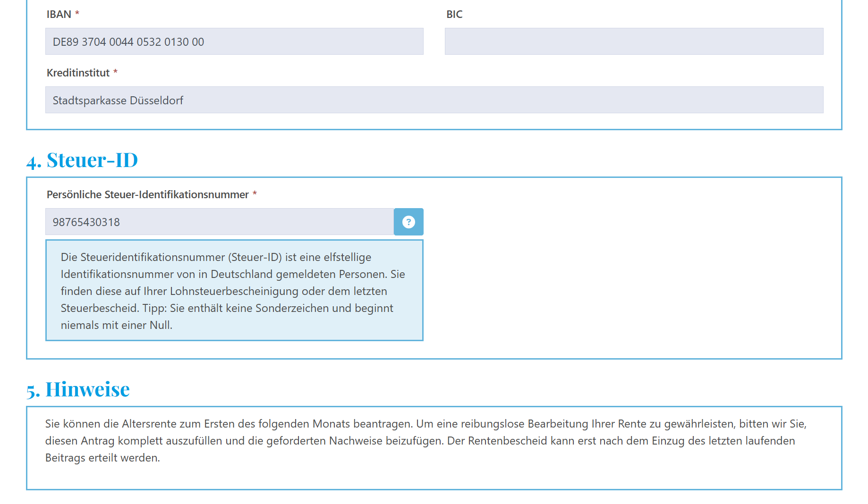The width and height of the screenshot is (868, 504).
Task: Click the empty BIC input field
Action: [634, 42]
